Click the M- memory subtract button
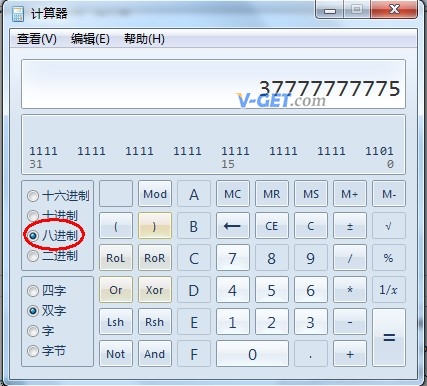This screenshot has width=427, height=386. 389,194
